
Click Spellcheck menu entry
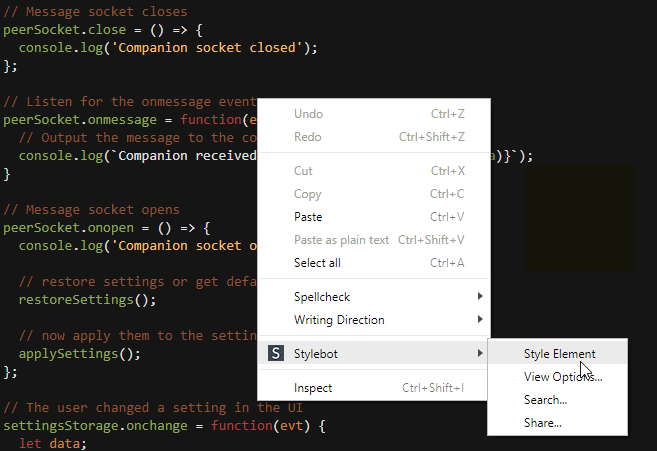point(321,297)
